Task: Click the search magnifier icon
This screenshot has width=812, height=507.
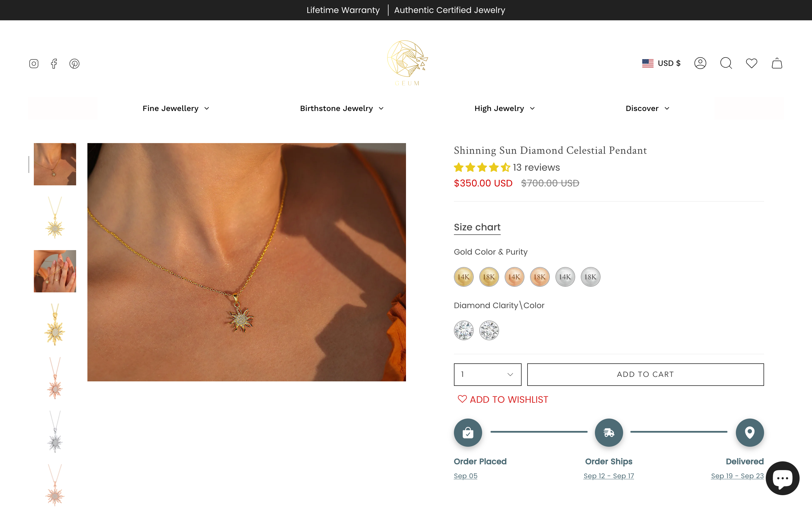Action: [x=726, y=63]
